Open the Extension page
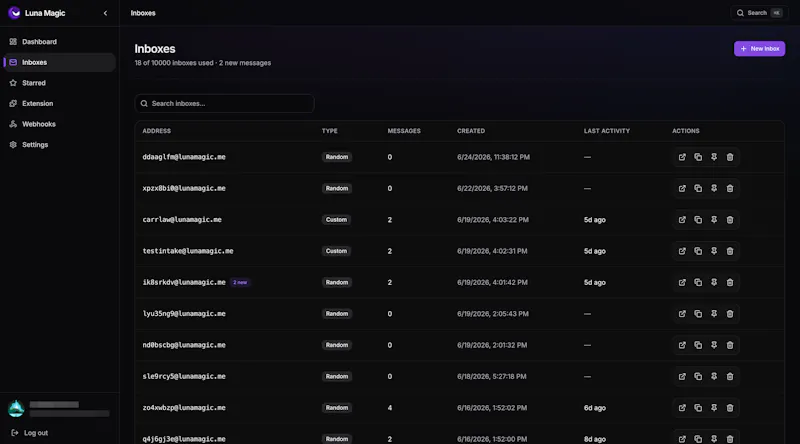Viewport: 800px width, 444px height. [x=60, y=104]
